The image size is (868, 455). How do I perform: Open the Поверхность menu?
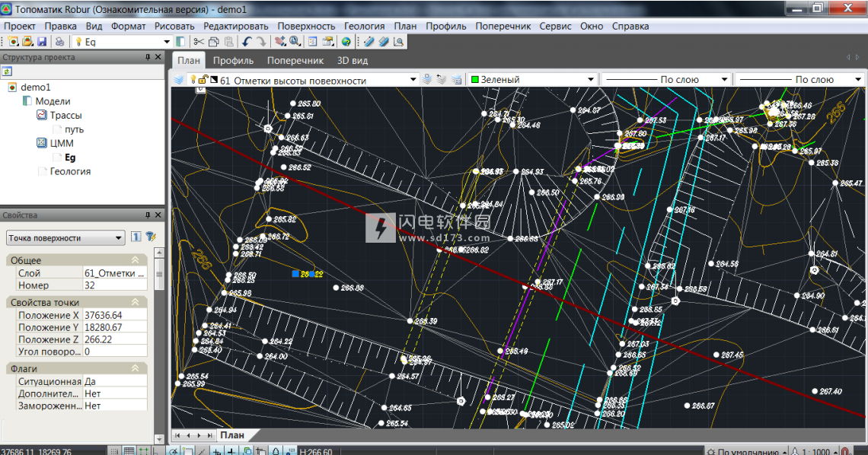[306, 26]
